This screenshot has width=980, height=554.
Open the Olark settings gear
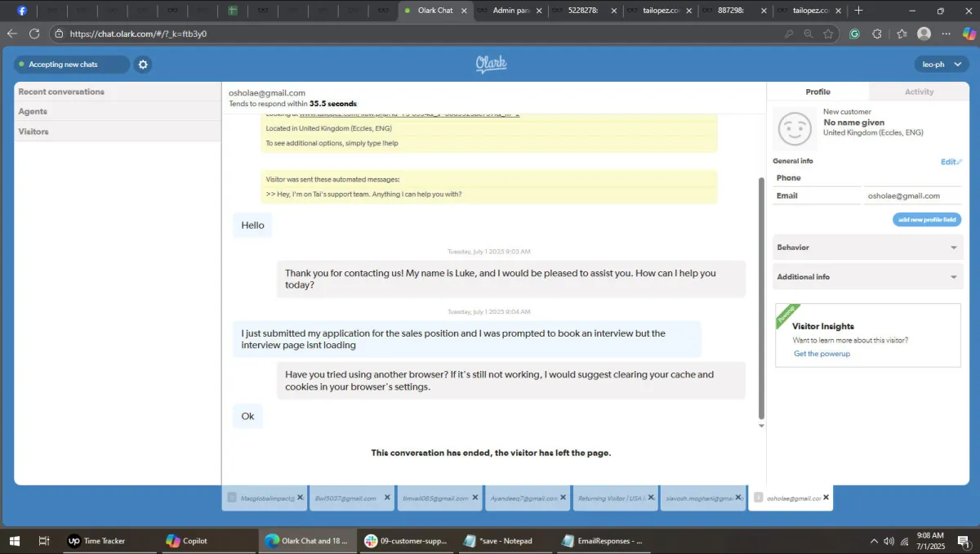coord(143,65)
